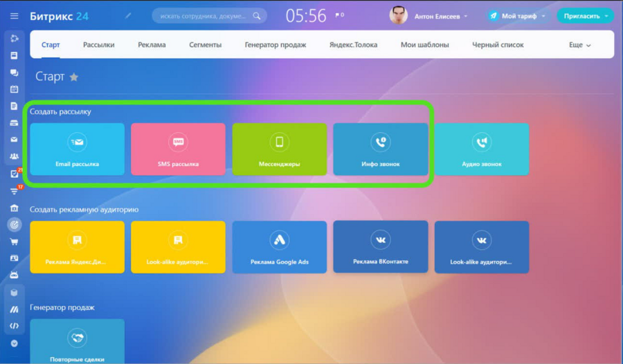Create a Мессенджеры mailing

pyautogui.click(x=280, y=149)
